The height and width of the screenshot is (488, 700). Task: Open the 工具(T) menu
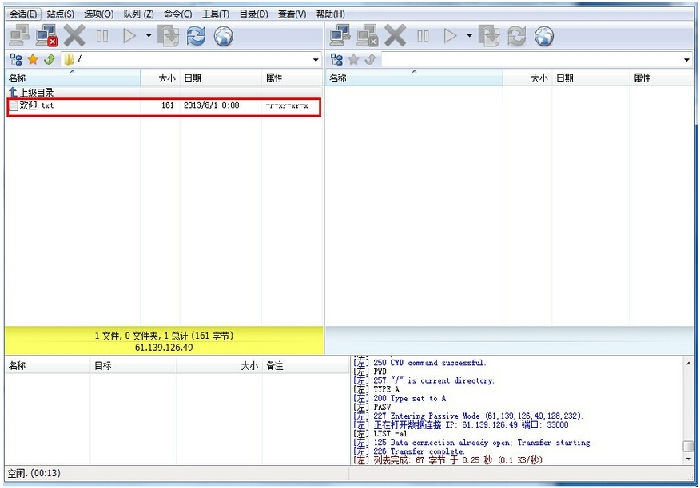point(215,14)
